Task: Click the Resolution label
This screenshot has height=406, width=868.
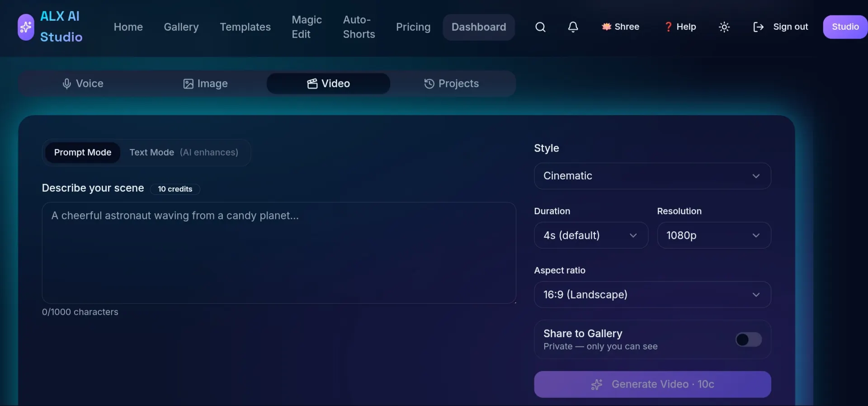Action: [679, 211]
